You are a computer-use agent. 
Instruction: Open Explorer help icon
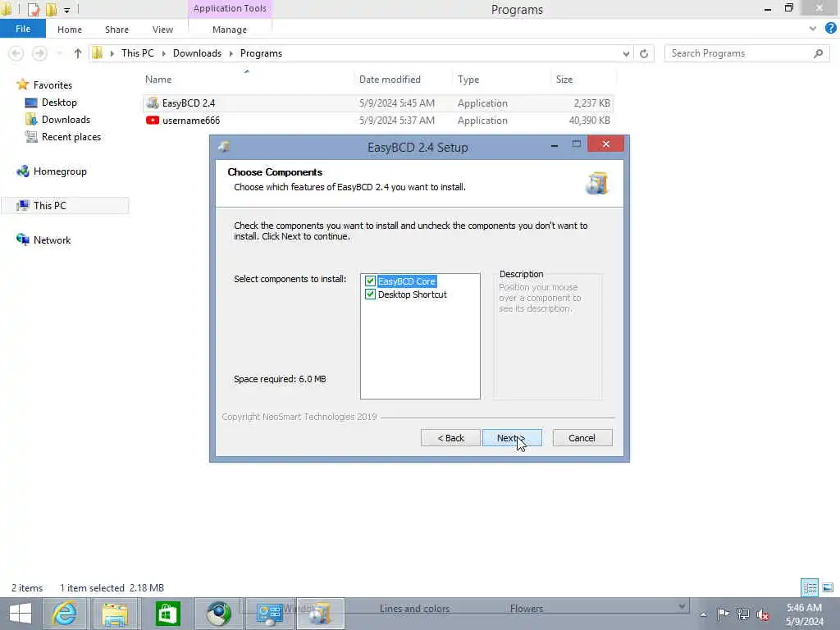pyautogui.click(x=830, y=29)
